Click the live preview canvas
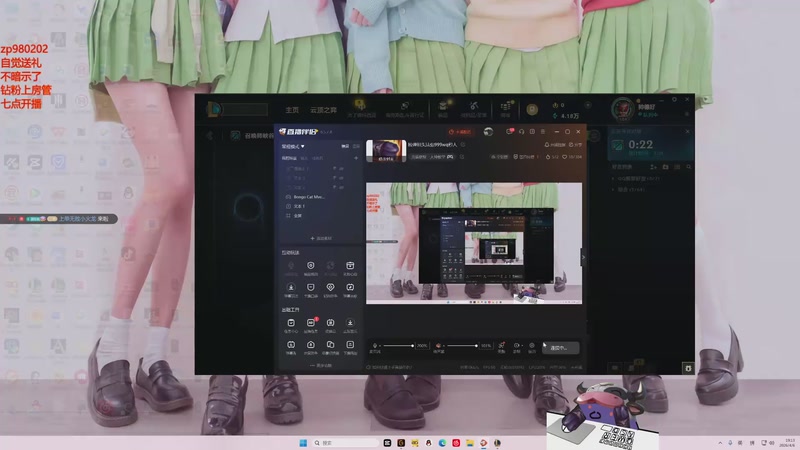Viewport: 800px width, 450px height. point(474,243)
